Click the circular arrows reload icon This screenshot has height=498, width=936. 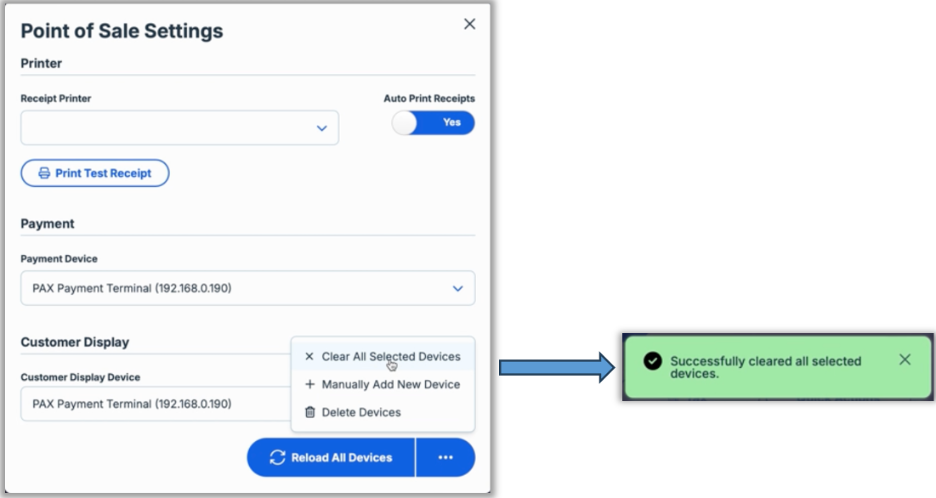point(277,457)
